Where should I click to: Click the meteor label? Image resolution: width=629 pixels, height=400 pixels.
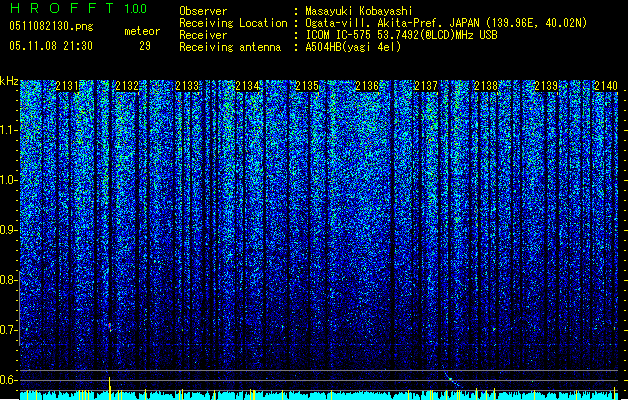[142, 31]
